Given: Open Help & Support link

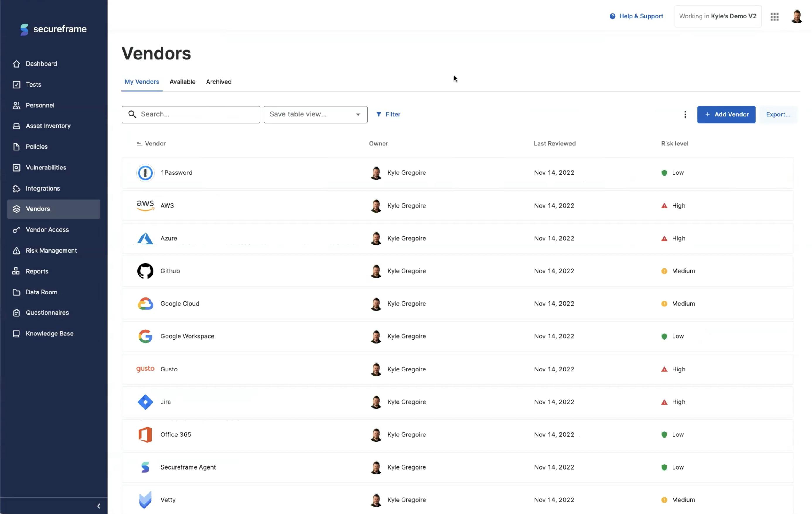Looking at the screenshot, I should 636,16.
